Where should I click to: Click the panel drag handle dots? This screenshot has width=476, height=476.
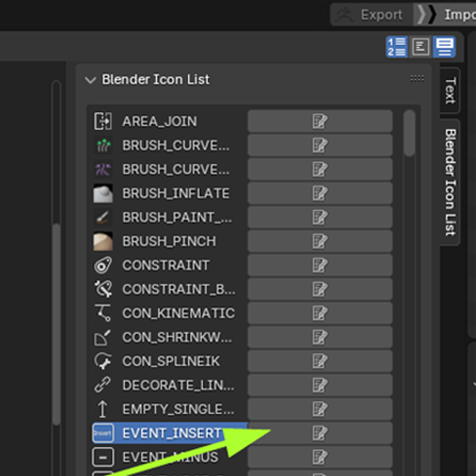click(x=417, y=79)
